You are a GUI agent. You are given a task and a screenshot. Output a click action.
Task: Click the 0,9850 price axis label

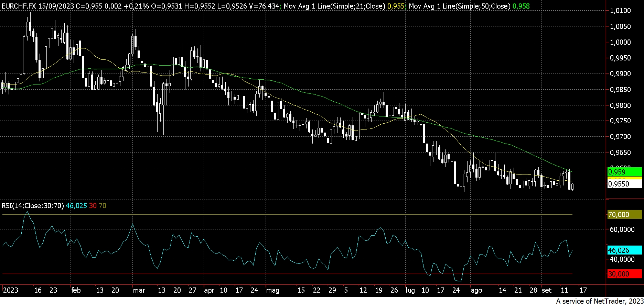point(620,90)
